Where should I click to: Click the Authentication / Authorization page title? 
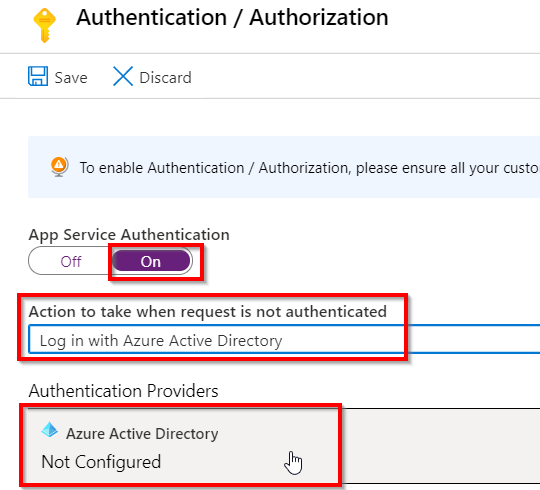pos(232,17)
